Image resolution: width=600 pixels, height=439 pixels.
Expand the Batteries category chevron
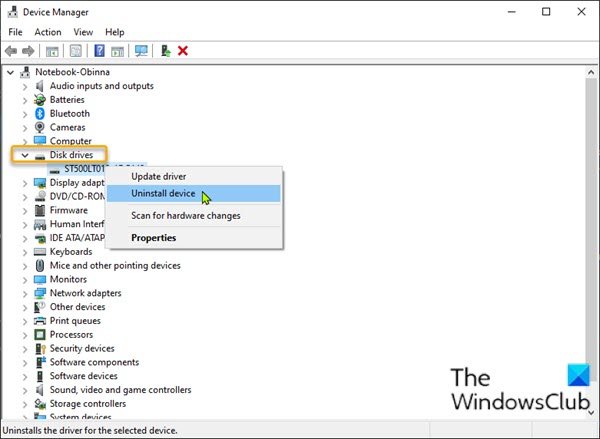[25, 100]
